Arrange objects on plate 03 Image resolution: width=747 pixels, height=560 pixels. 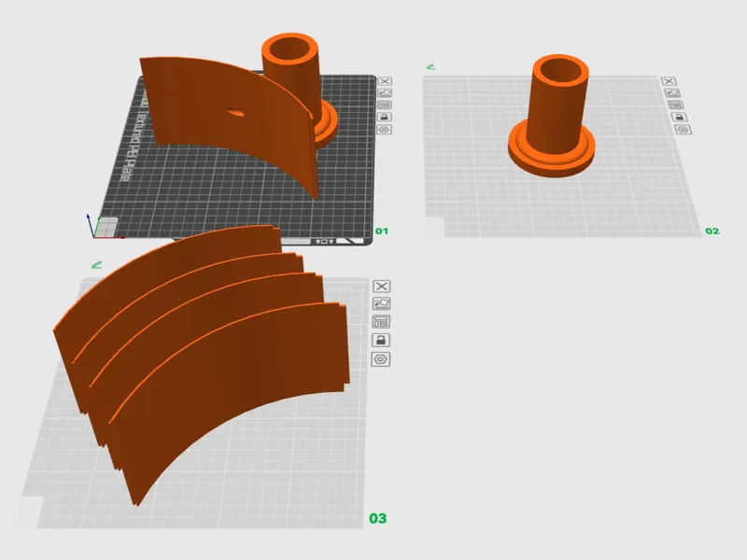click(x=381, y=321)
